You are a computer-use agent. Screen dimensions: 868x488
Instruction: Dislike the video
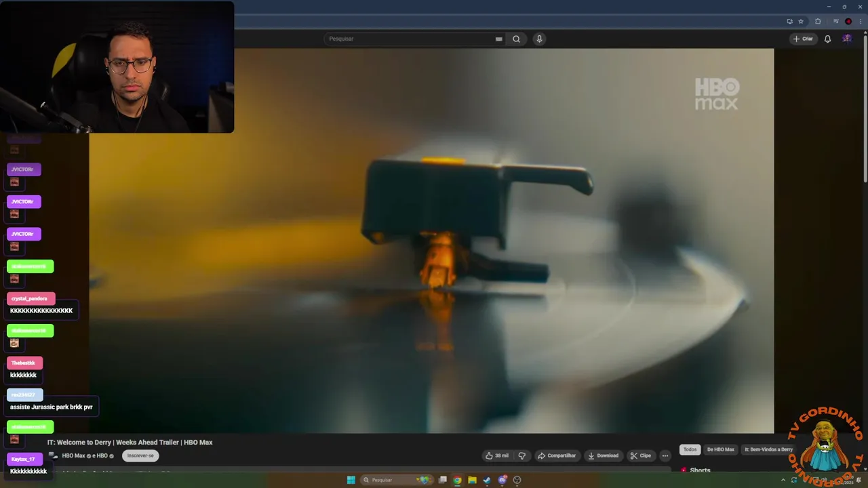521,455
